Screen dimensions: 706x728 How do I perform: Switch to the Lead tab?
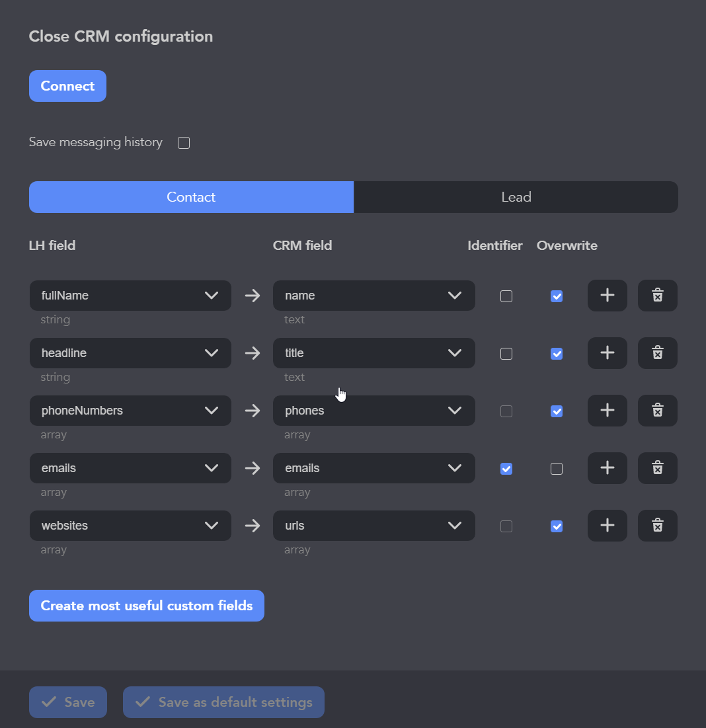[x=516, y=197]
